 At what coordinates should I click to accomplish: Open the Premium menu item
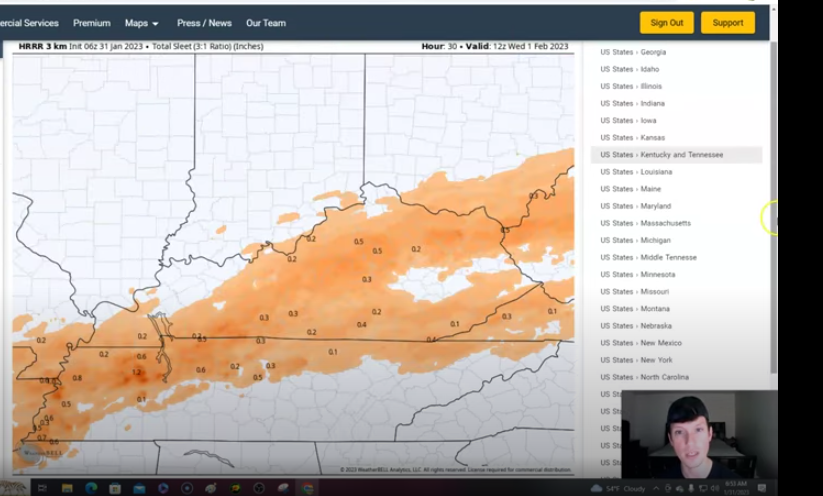coord(92,23)
